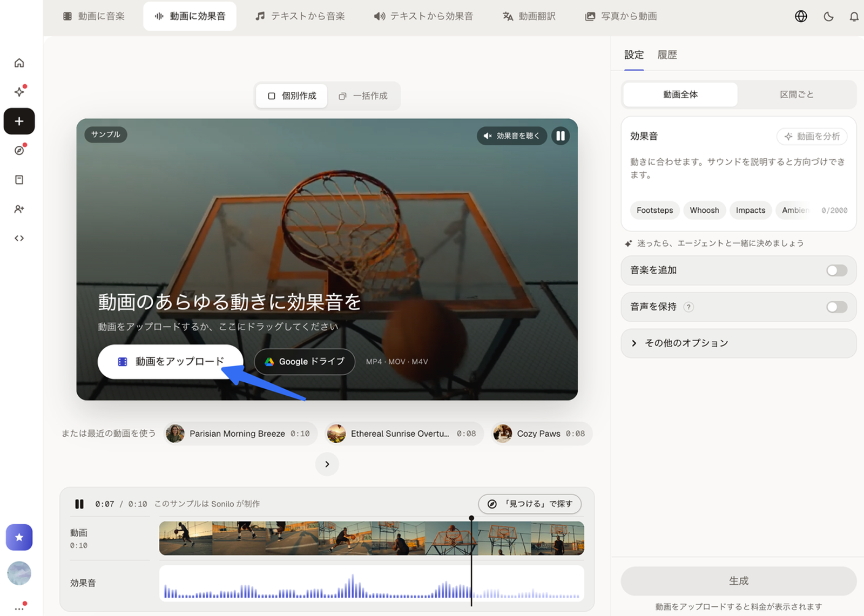This screenshot has width=864, height=616.
Task: Open the library book icon in the sidebar
Action: 19,180
